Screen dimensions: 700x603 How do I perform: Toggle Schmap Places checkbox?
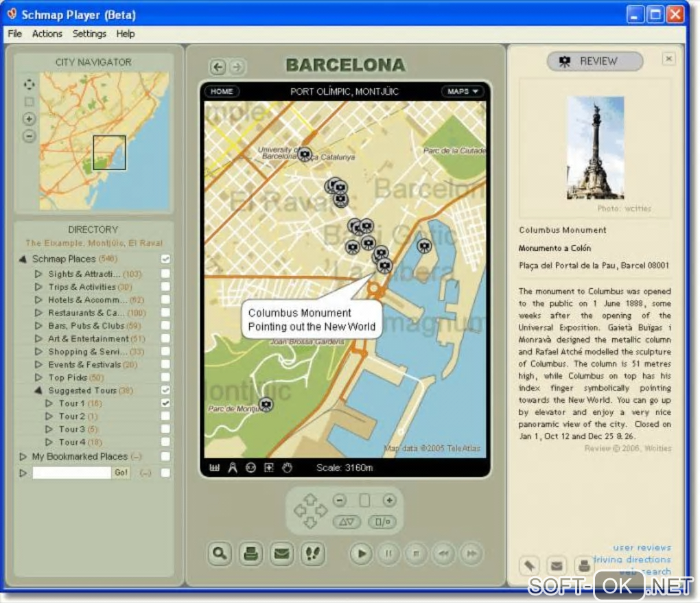point(165,259)
